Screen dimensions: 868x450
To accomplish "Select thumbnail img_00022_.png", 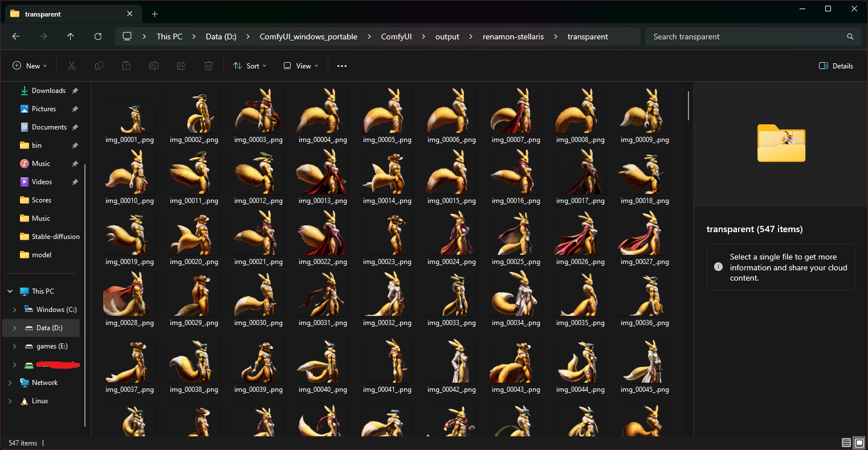I will [x=323, y=233].
